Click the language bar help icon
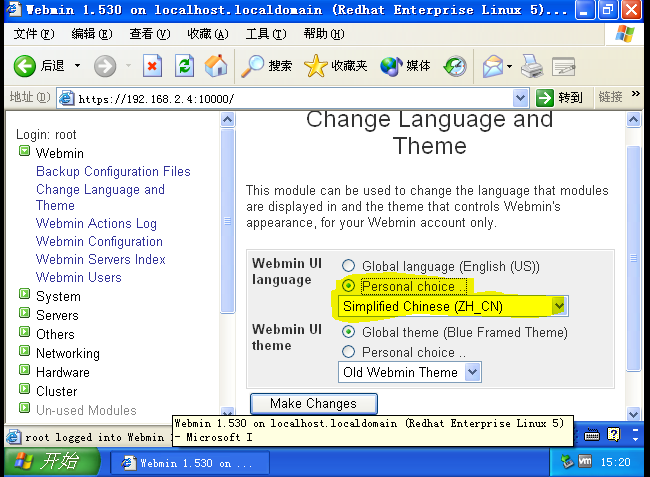Viewport: 650px width, 477px height. pos(613,434)
